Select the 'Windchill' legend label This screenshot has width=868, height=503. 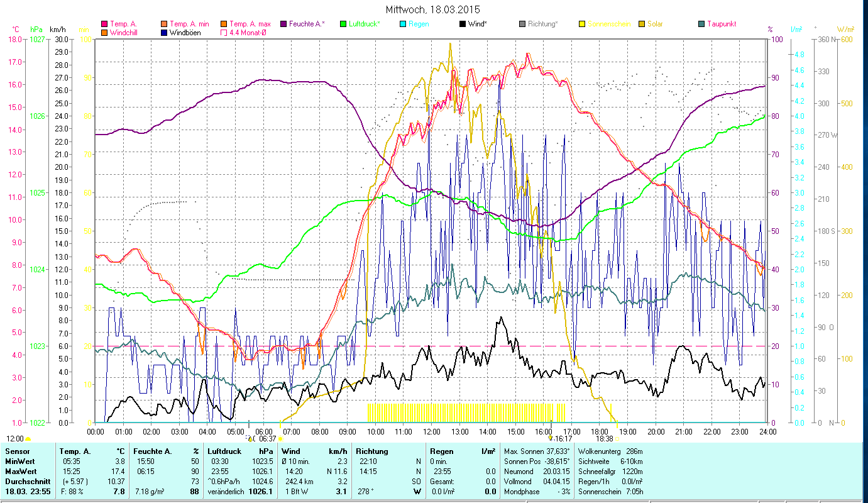pyautogui.click(x=124, y=33)
